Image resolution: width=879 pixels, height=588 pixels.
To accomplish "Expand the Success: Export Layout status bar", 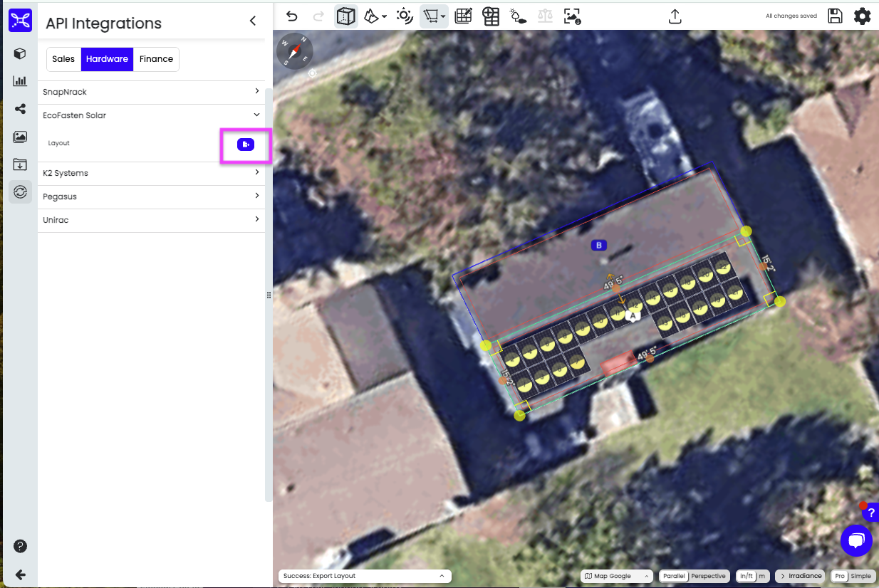I will [364, 576].
